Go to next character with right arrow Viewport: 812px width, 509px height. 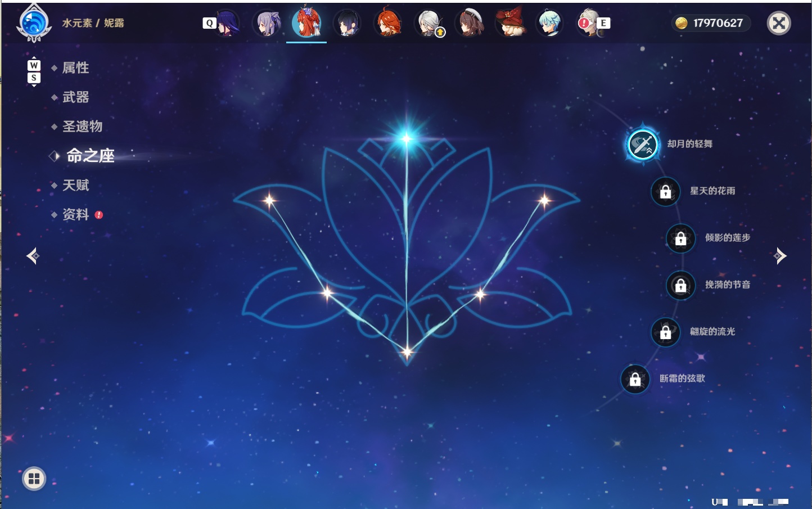pyautogui.click(x=779, y=256)
